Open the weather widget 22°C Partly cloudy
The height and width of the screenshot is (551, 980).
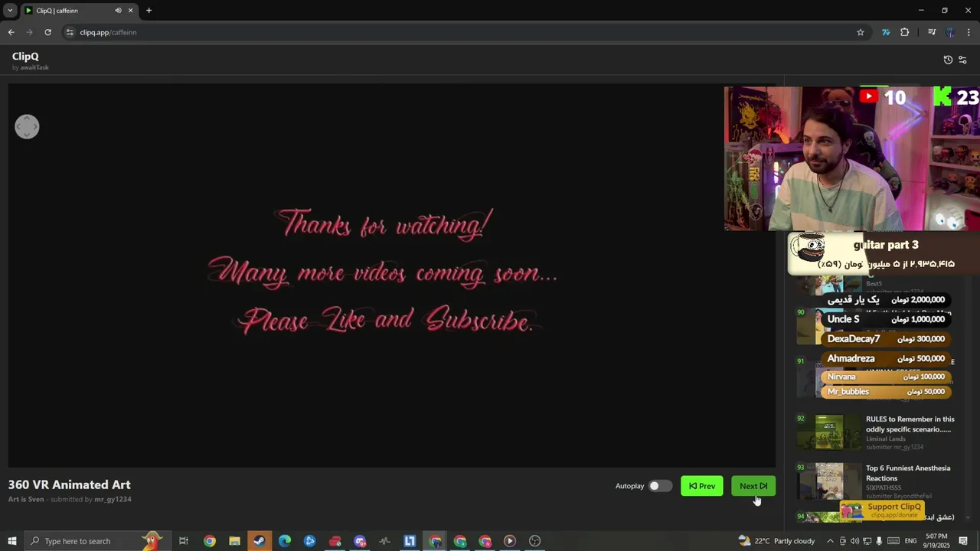tap(776, 541)
